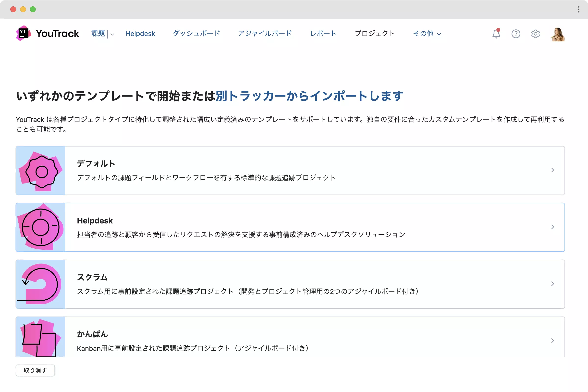
Task: Click chevron on Helpdesk template row
Action: tap(552, 227)
